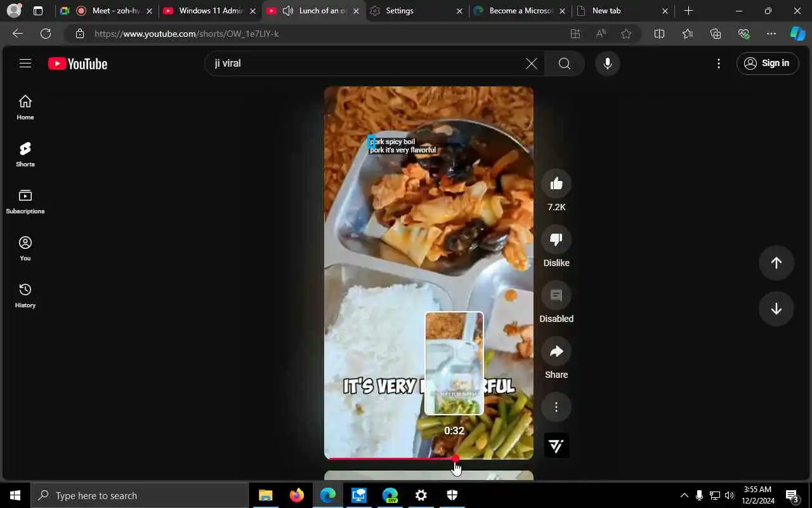View site information lock icon
The height and width of the screenshot is (508, 812).
[79, 34]
